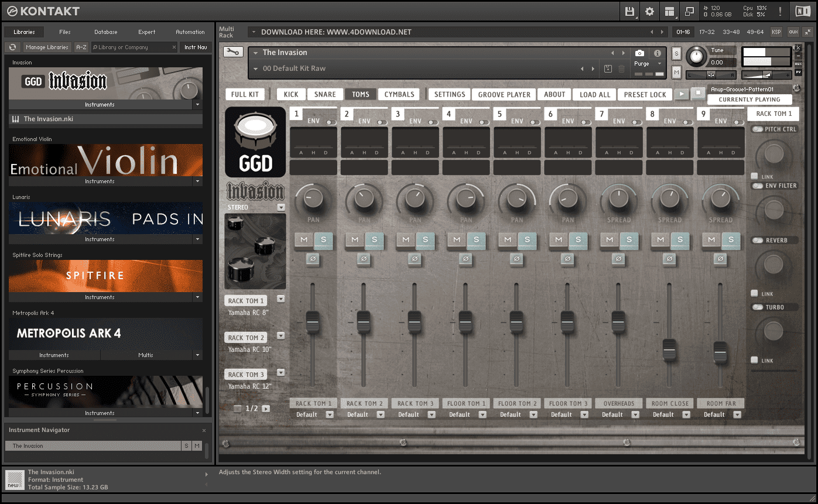818x504 pixels.
Task: Open the workspace layout panel icon
Action: click(x=669, y=11)
